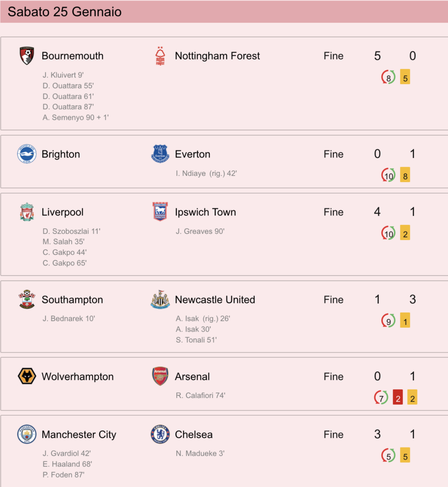Click the Arsenal cannon crest

coord(160,377)
